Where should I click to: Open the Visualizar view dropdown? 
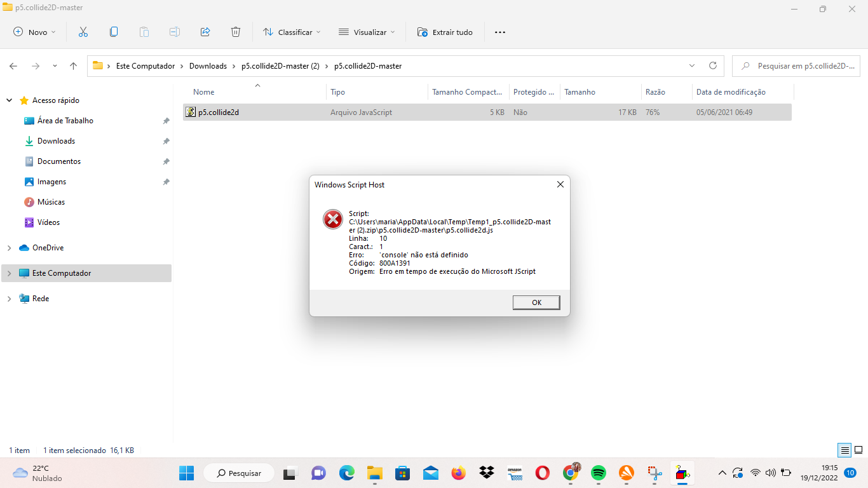(x=367, y=32)
